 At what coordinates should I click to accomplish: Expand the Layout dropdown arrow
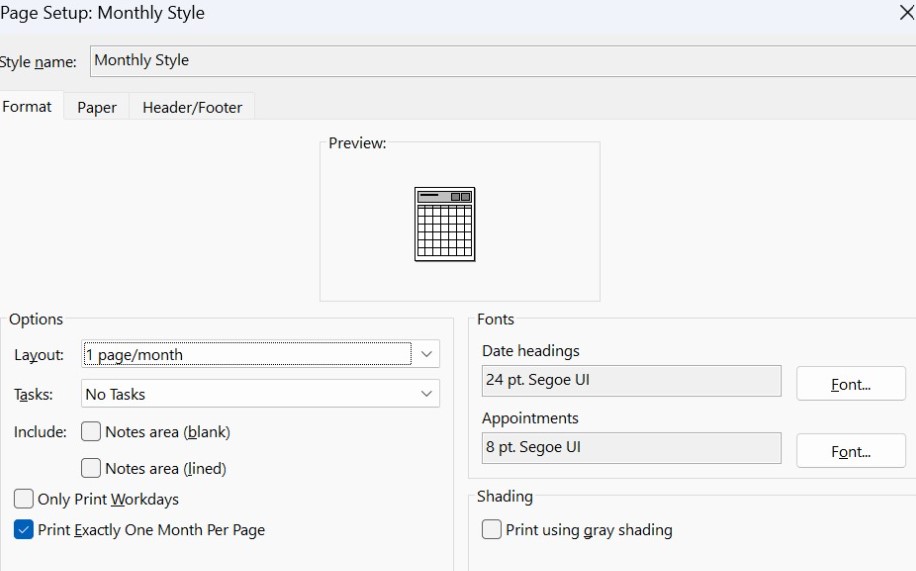[426, 354]
